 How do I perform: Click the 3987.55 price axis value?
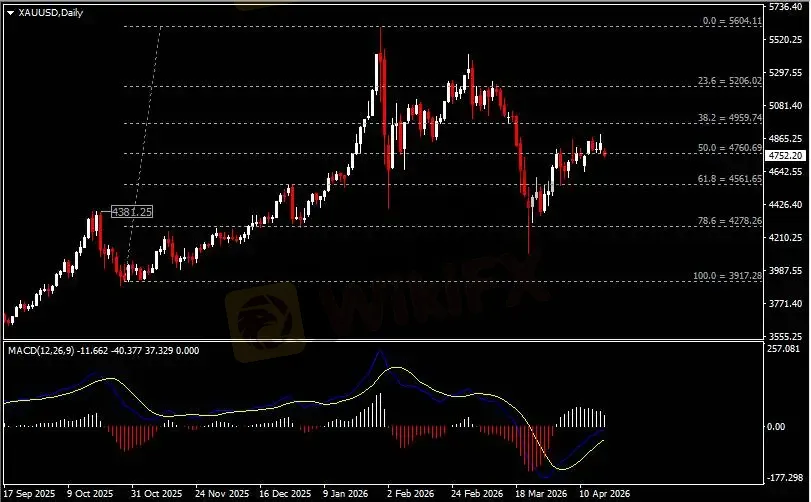786,270
